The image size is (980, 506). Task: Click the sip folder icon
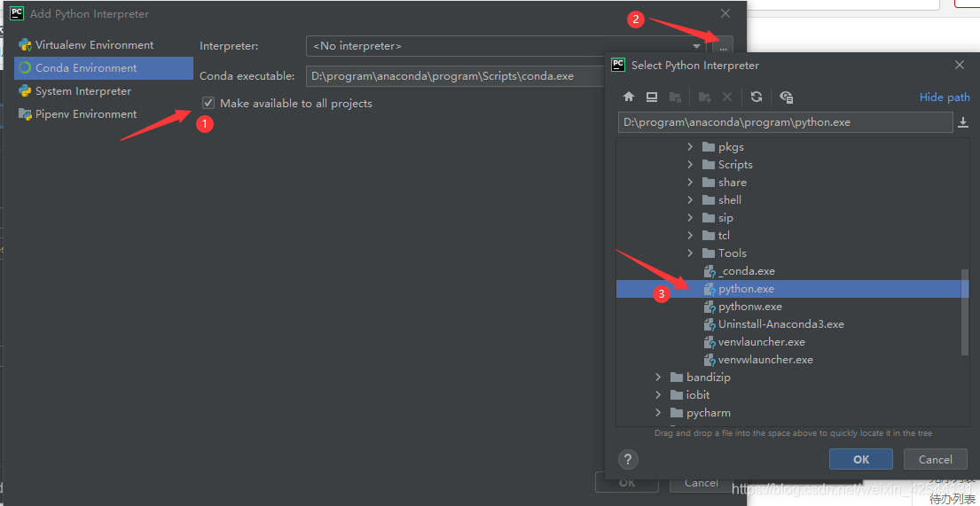(708, 217)
